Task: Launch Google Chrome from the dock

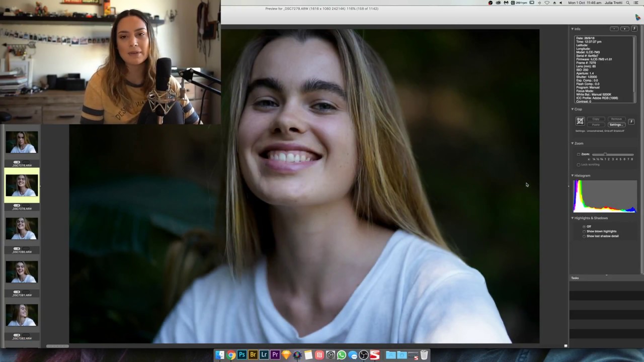Action: 231,355
